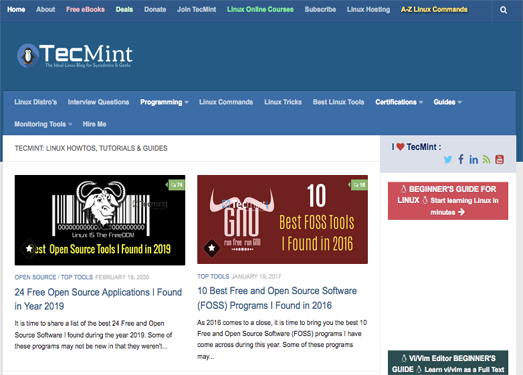Open article 24 Free Open Source Applications

(x=98, y=299)
